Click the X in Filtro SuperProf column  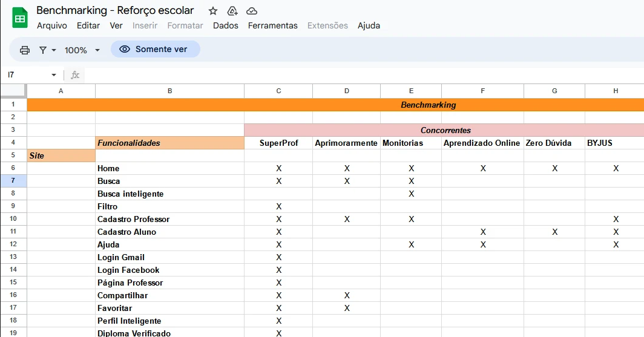point(278,206)
